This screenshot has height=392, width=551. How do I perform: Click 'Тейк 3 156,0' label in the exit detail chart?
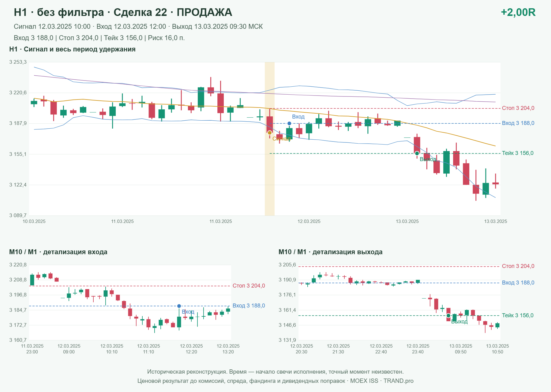pos(518,315)
